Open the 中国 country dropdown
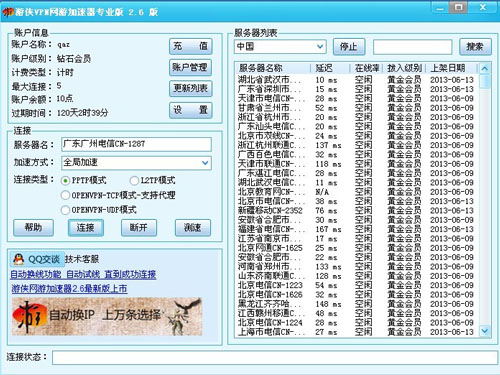Image resolution: width=500 pixels, height=375 pixels. coord(280,46)
